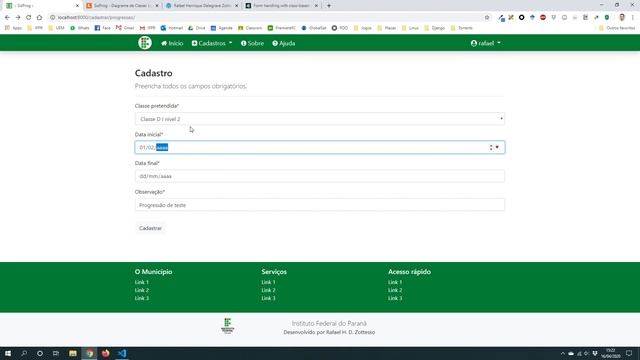The image size is (640, 360).
Task: Open the Sobre page
Action: (252, 43)
